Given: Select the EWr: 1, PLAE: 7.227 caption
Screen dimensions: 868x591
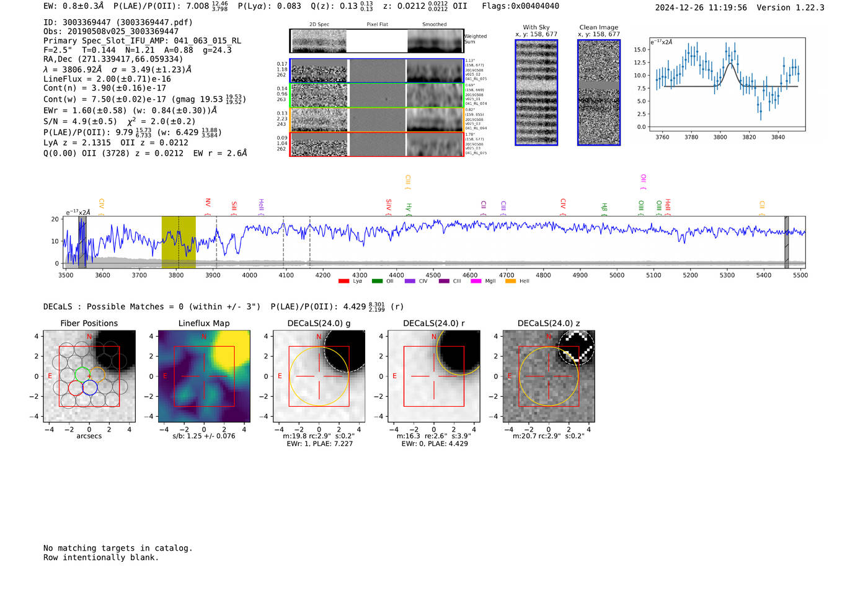Looking at the screenshot, I should (x=319, y=444).
